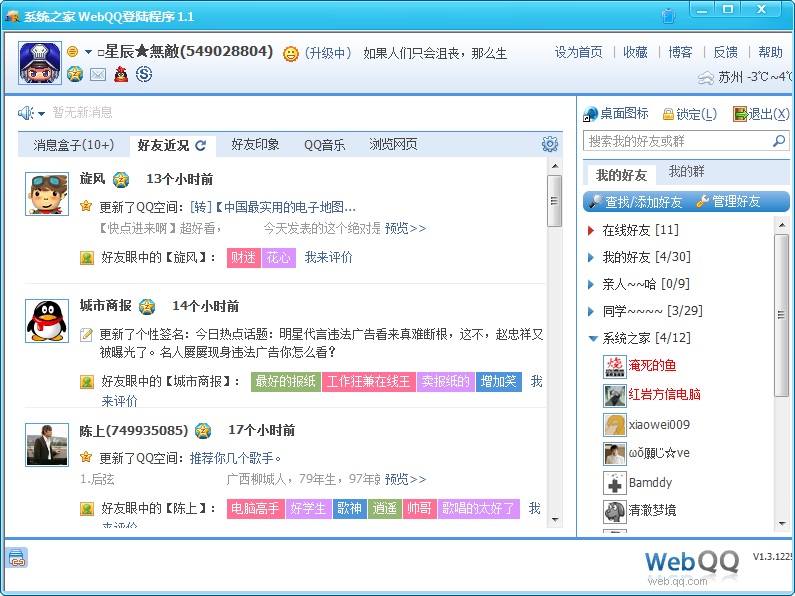Open the QQ音乐 tab
The image size is (795, 596).
pos(324,145)
